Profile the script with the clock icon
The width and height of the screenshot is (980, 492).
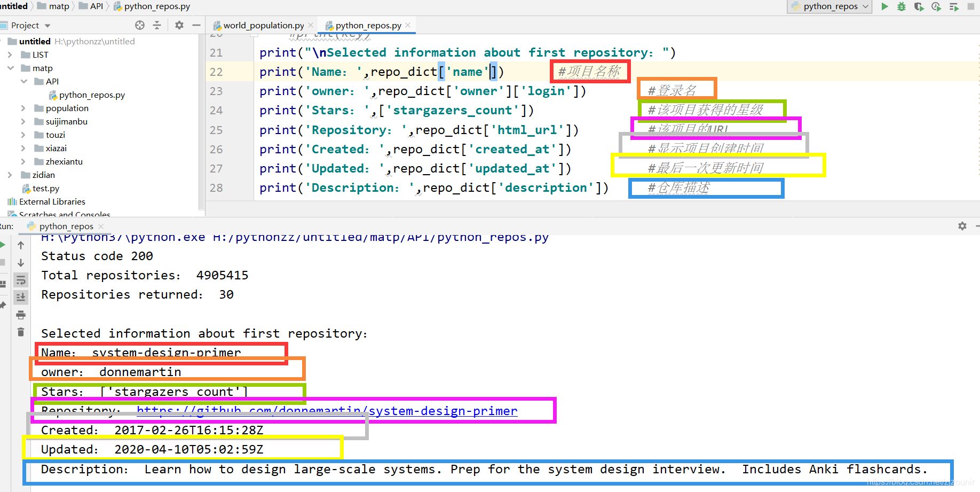[936, 6]
